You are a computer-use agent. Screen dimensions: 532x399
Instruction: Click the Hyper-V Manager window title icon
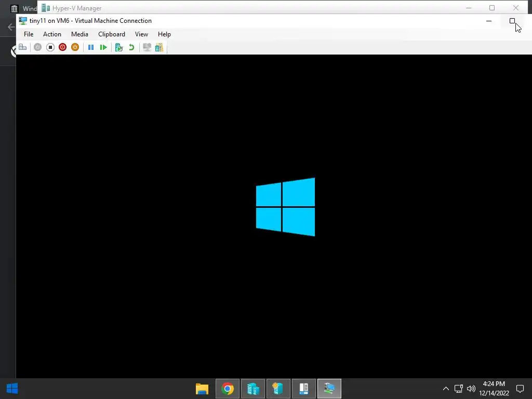pos(46,8)
